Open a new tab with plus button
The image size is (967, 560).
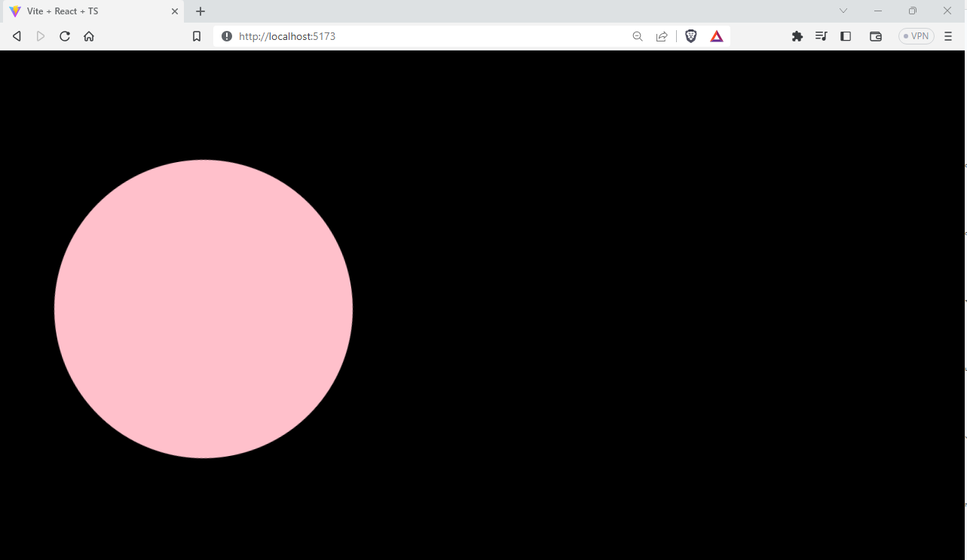point(200,11)
